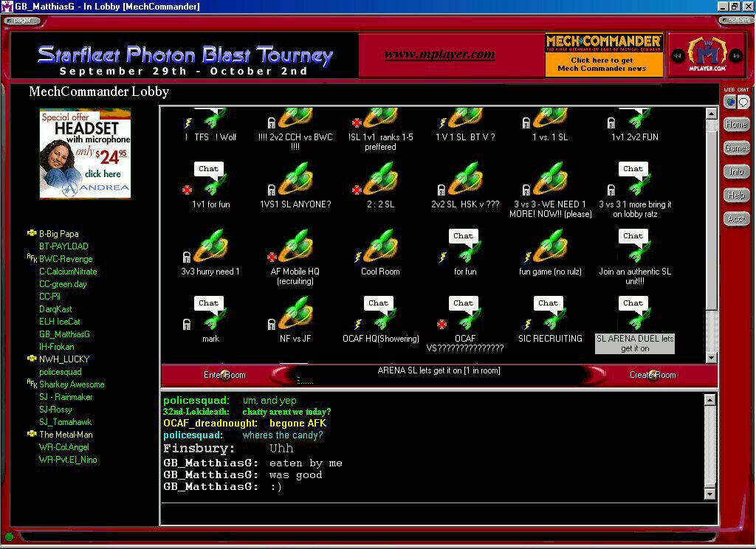Screen dimensions: 756x549
Task: Click the Home sidebar button
Action: 737,125
